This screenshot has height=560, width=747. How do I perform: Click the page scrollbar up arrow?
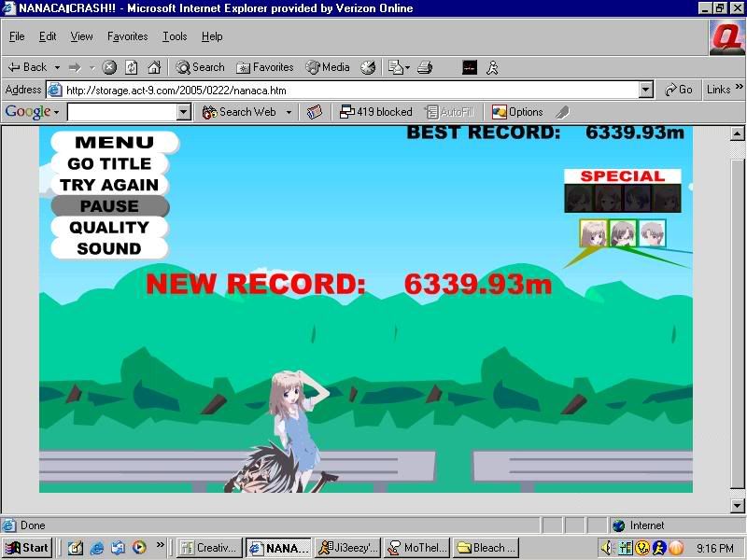(737, 134)
